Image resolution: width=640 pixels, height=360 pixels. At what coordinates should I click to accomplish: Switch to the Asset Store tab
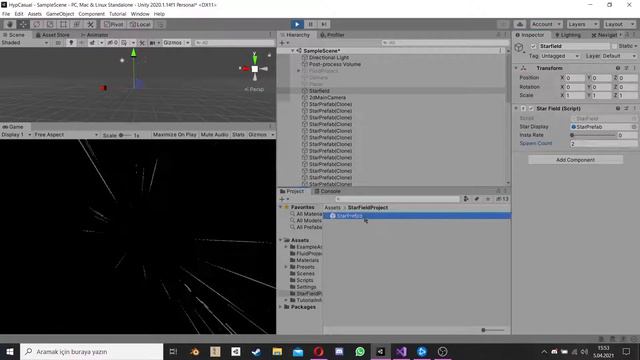[x=53, y=35]
